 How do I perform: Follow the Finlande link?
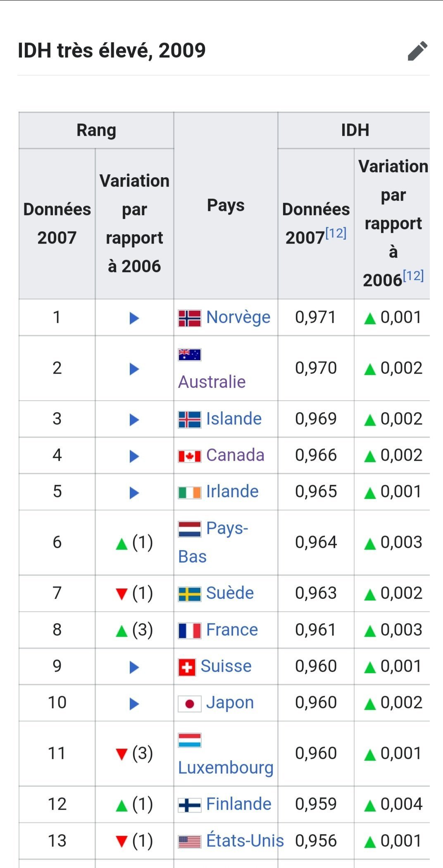[x=238, y=804]
